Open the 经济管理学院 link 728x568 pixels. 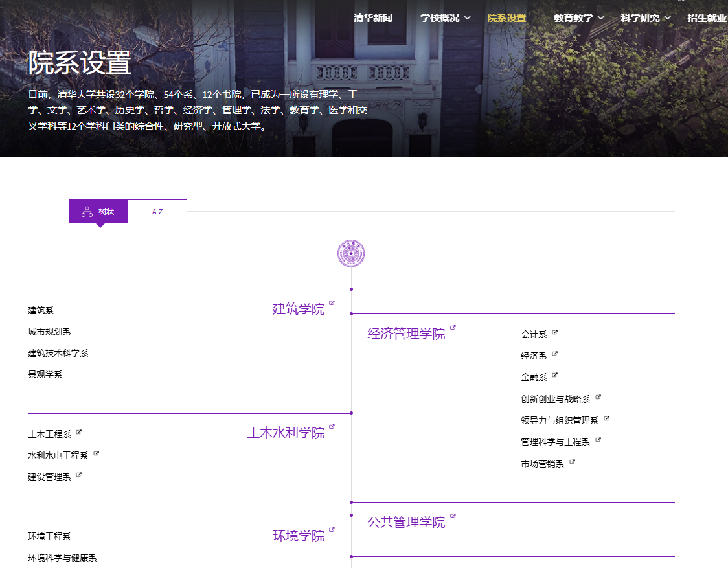[406, 334]
